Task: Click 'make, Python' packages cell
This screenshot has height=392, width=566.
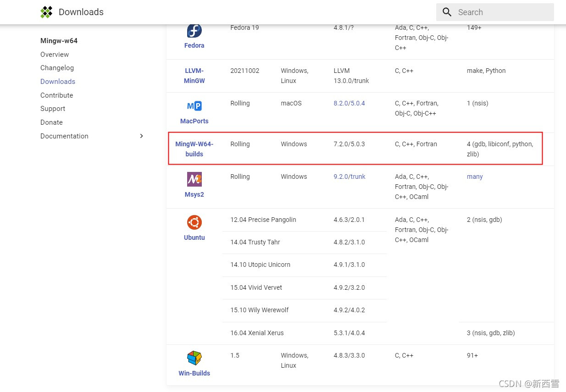Action: tap(486, 71)
